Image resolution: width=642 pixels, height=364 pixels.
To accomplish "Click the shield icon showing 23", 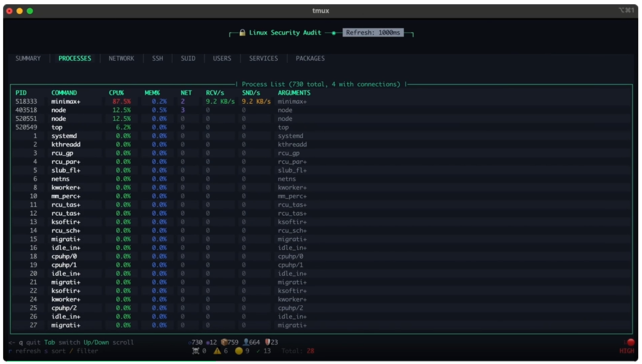I will coord(267,342).
